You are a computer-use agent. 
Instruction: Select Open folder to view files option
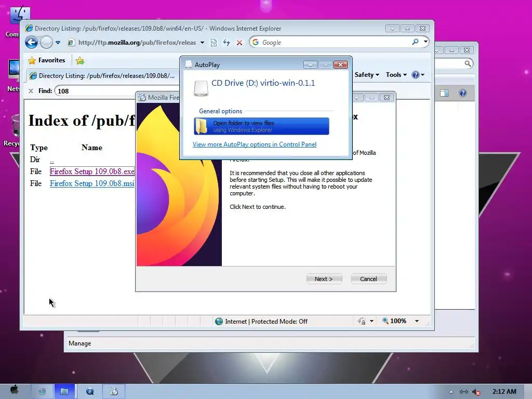262,126
